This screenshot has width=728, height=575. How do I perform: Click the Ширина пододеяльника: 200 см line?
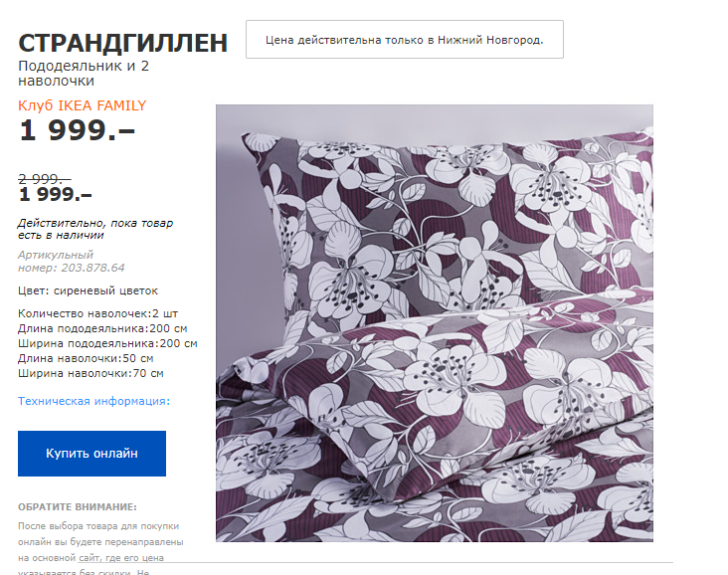pos(107,343)
